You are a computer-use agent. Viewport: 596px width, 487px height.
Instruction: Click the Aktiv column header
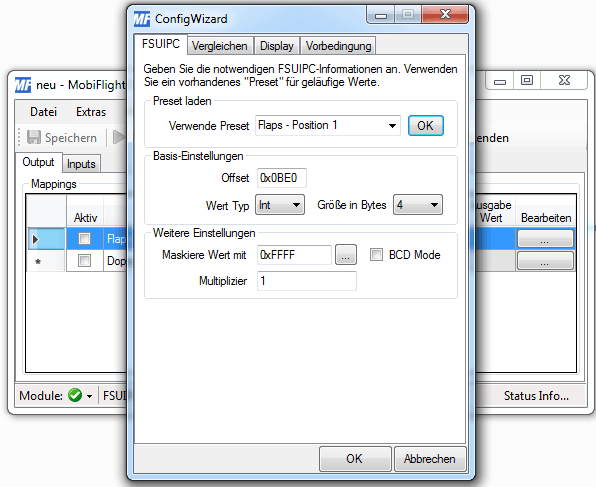click(x=85, y=210)
